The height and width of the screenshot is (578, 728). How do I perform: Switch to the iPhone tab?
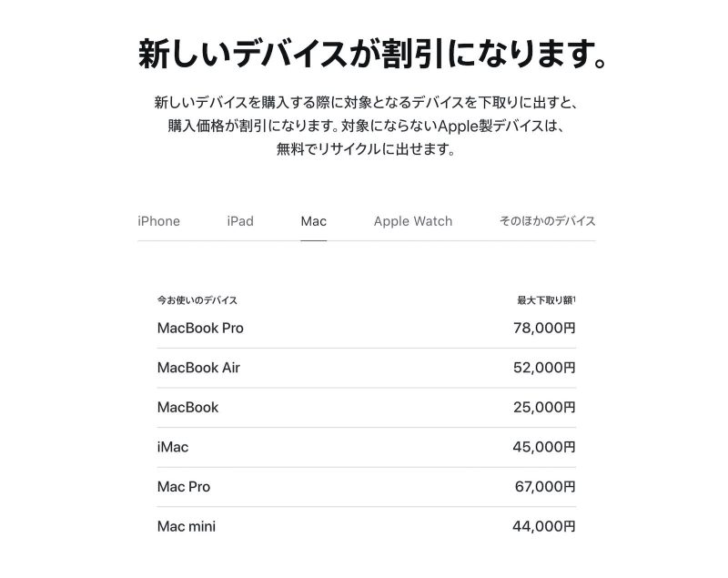tap(158, 220)
